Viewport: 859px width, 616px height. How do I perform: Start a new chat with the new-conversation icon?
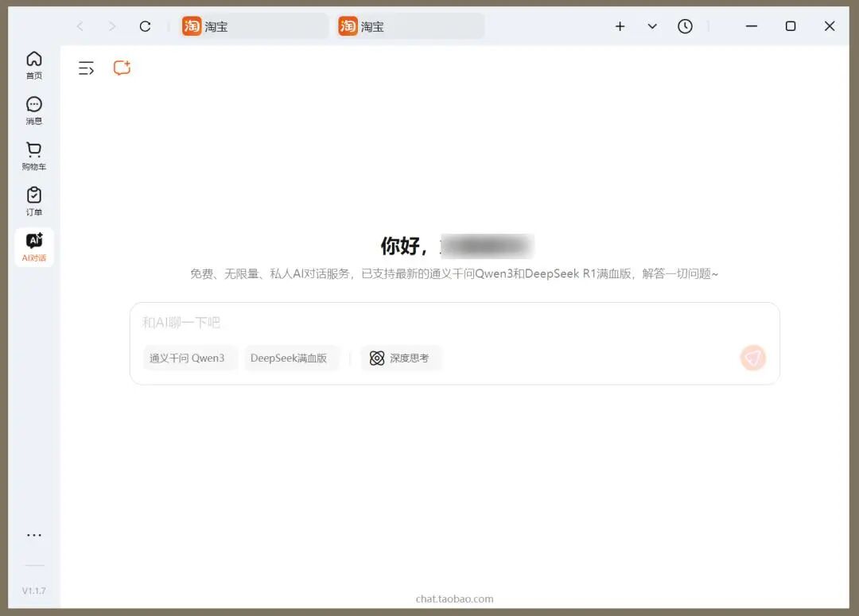(x=121, y=68)
